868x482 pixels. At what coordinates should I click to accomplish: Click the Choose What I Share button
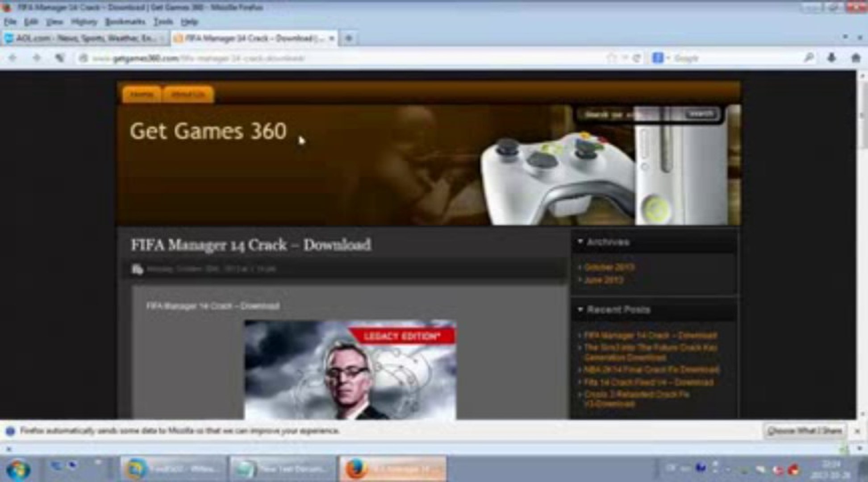pos(804,431)
